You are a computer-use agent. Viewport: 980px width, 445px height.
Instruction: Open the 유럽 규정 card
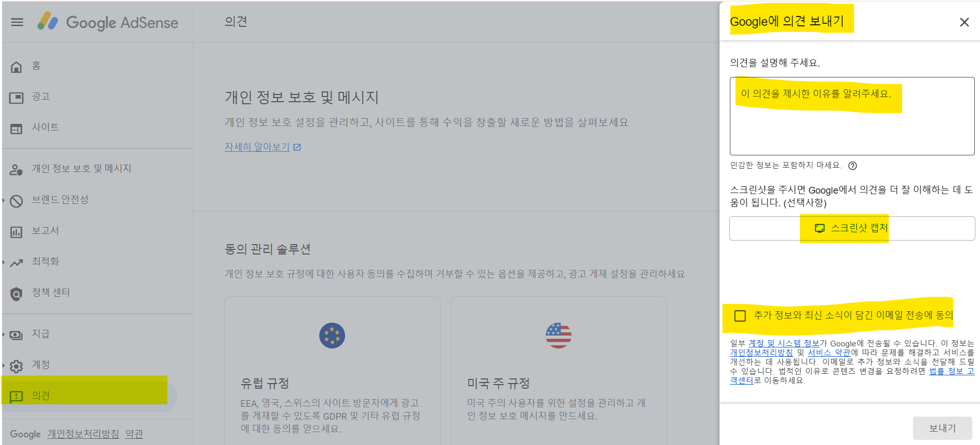pos(332,371)
